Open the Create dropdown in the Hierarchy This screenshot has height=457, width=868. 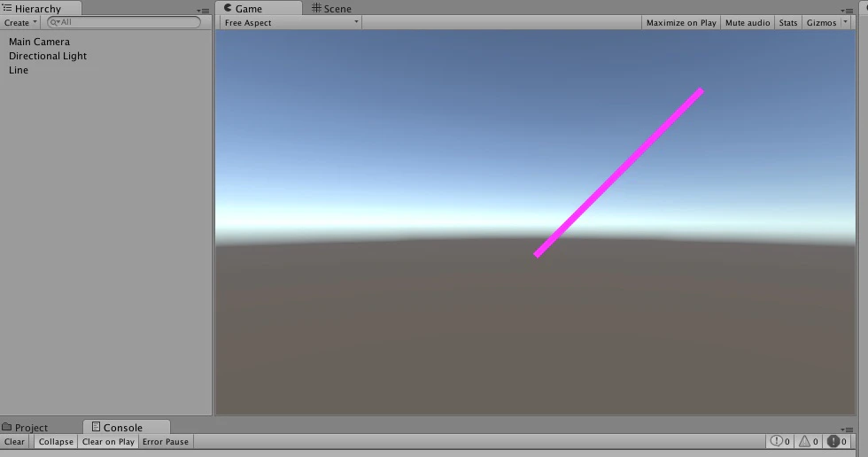pos(20,23)
